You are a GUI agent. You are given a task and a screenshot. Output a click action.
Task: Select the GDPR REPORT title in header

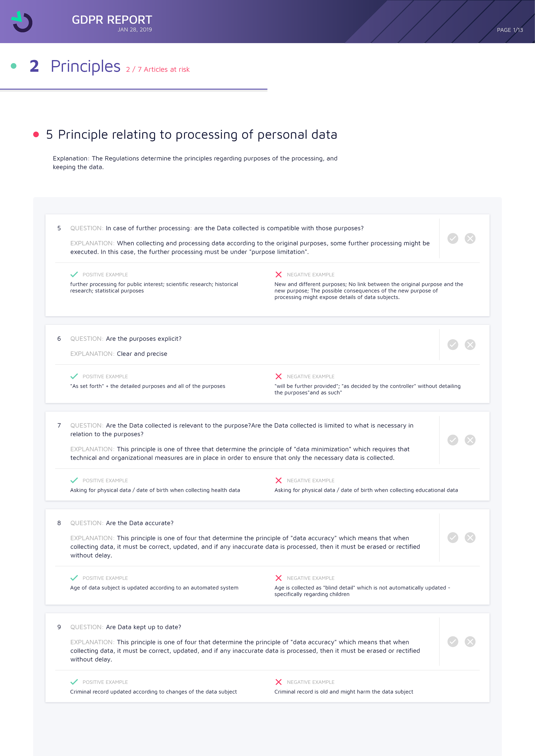pyautogui.click(x=112, y=20)
